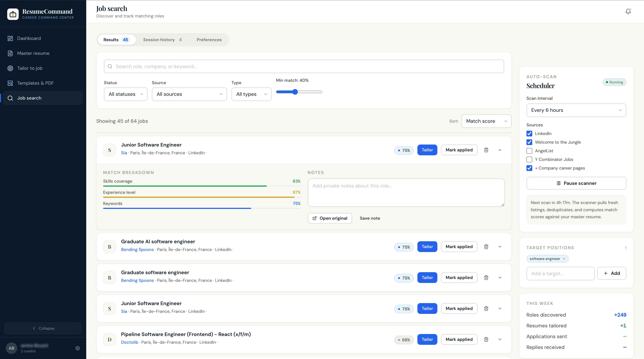
Task: Uncheck the Company career pages checkbox
Action: click(x=529, y=168)
